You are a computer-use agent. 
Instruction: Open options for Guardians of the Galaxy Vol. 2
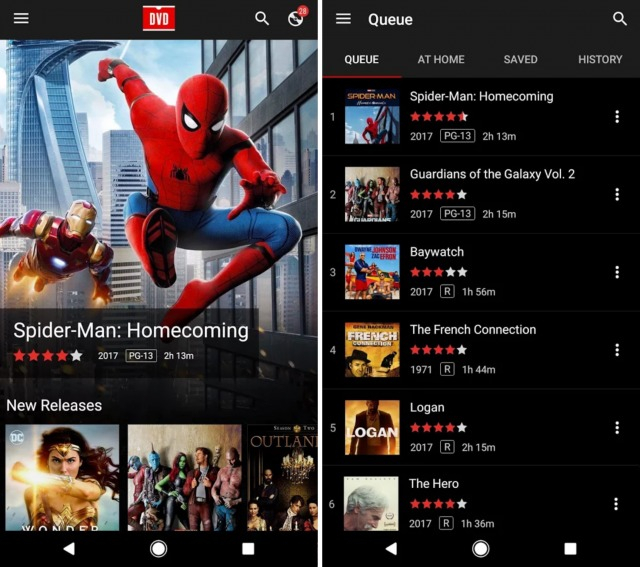tap(617, 194)
